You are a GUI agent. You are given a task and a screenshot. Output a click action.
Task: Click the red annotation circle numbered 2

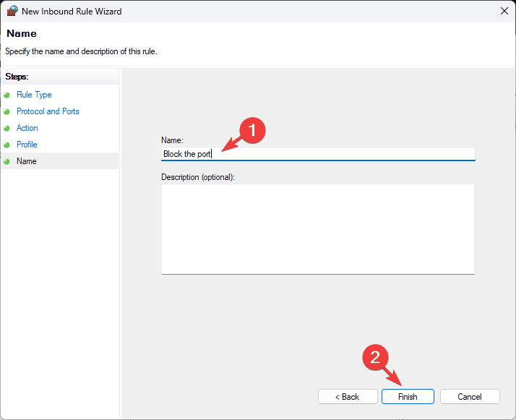click(x=376, y=357)
